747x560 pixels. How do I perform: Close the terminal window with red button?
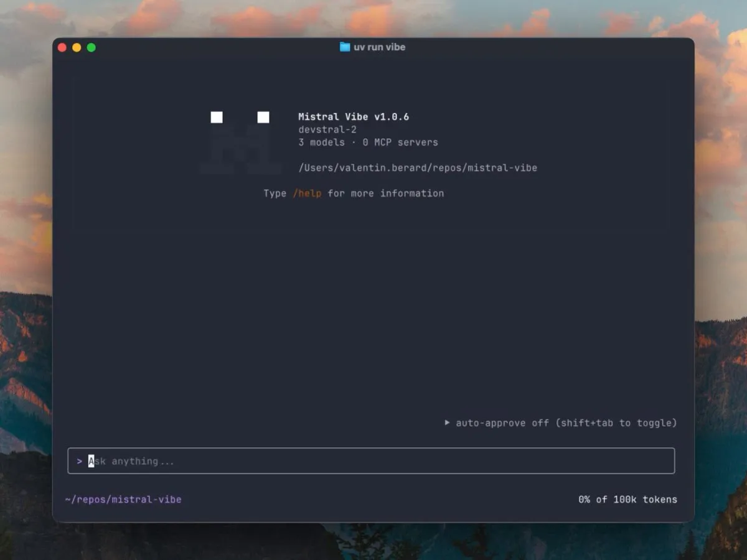62,47
